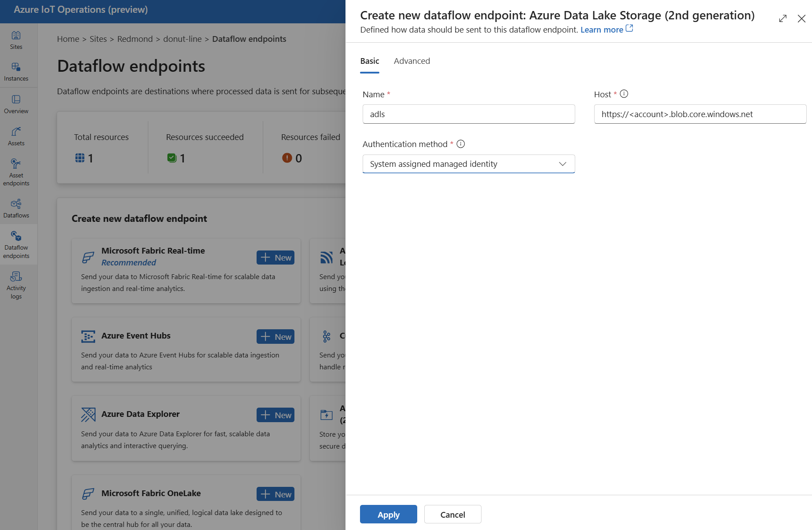
Task: Click the partially hidden Data Lake storage card icon
Action: click(x=327, y=415)
